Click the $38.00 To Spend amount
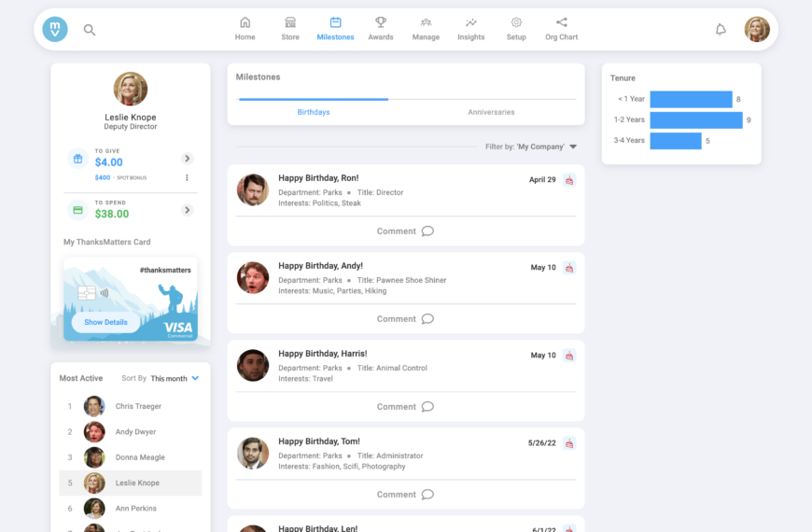Image resolution: width=812 pixels, height=532 pixels. [x=112, y=214]
